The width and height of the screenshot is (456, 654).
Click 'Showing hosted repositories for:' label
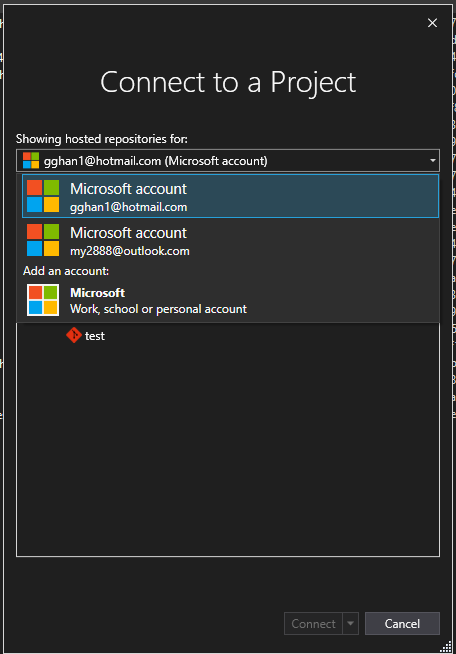(x=102, y=139)
